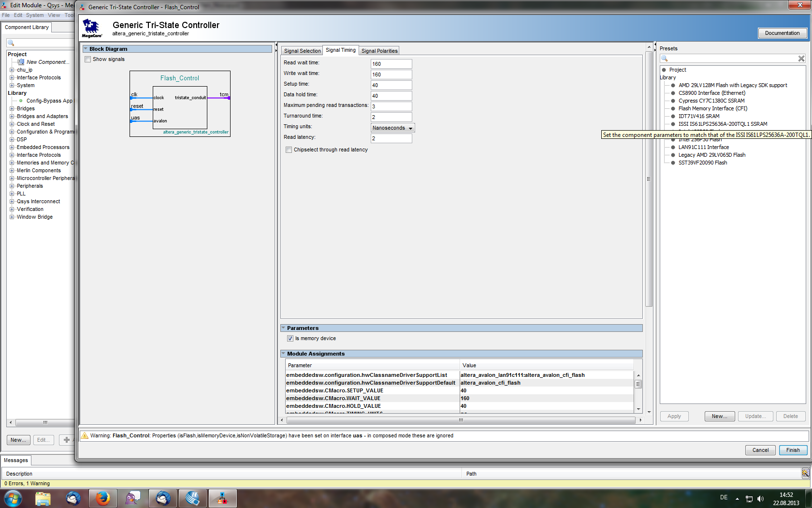
Task: Click the volume speaker tray icon
Action: coord(760,498)
